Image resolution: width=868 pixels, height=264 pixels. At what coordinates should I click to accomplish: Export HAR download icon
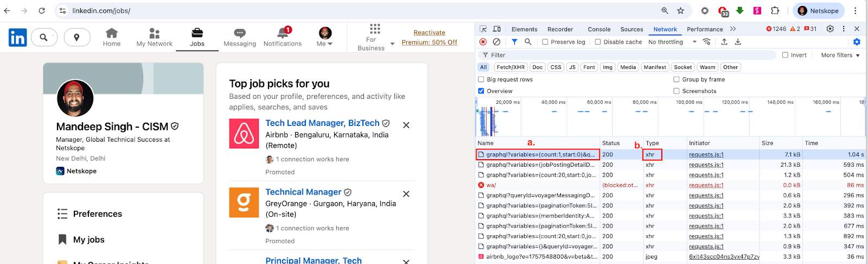point(738,42)
